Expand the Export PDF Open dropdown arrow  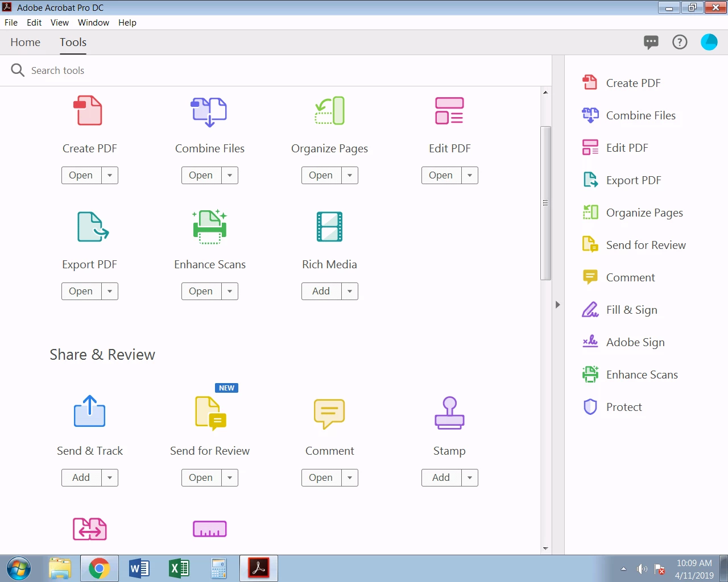tap(110, 291)
